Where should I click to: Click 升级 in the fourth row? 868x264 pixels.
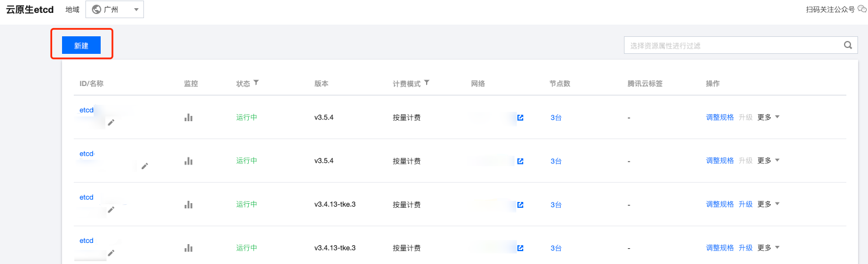click(x=746, y=248)
